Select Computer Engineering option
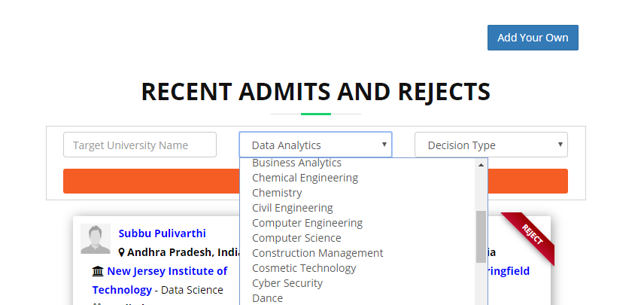 pos(307,223)
